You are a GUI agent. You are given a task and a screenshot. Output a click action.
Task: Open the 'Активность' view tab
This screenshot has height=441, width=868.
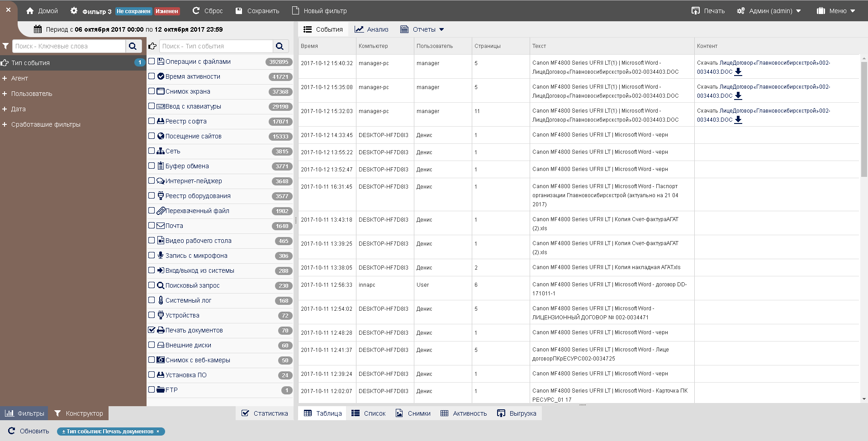464,413
